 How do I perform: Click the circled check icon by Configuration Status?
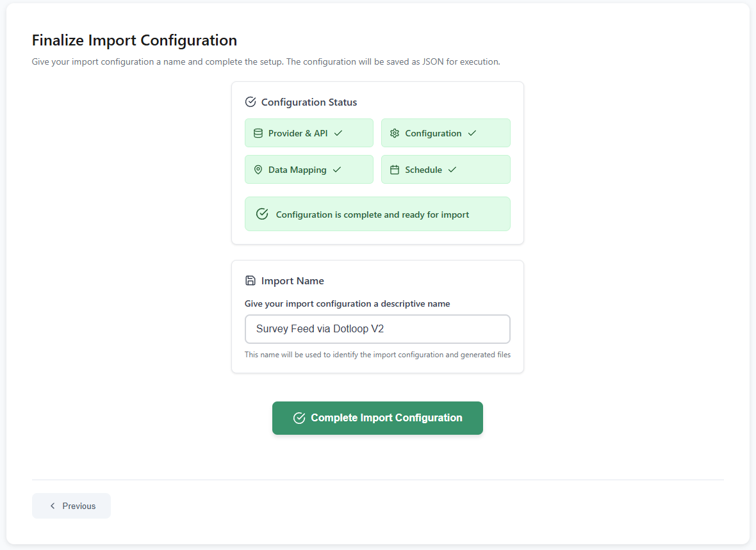251,102
